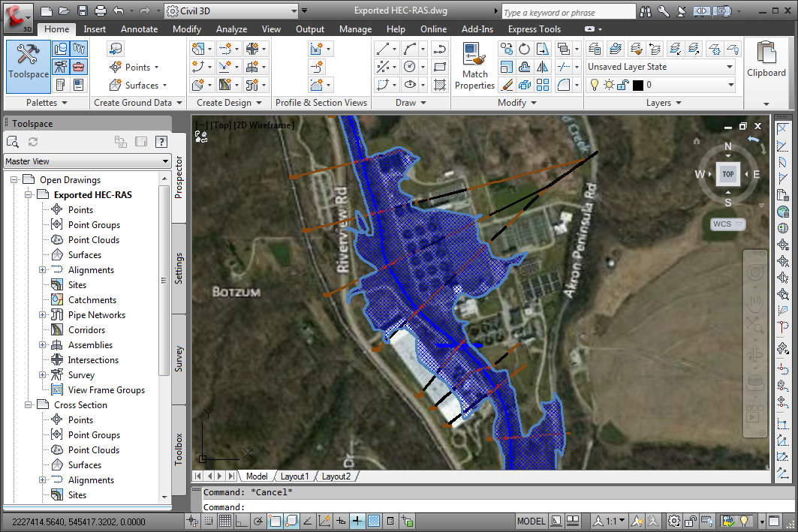Open the Unsaved Layer State dropdown

(661, 67)
